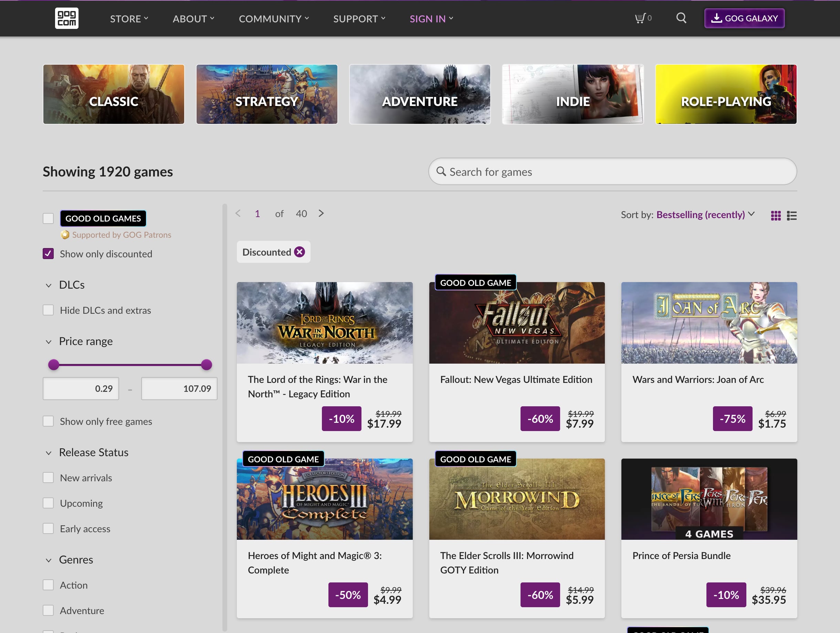This screenshot has height=633, width=840.
Task: Tick the GOOD OLD GAMES checkbox
Action: tap(48, 218)
